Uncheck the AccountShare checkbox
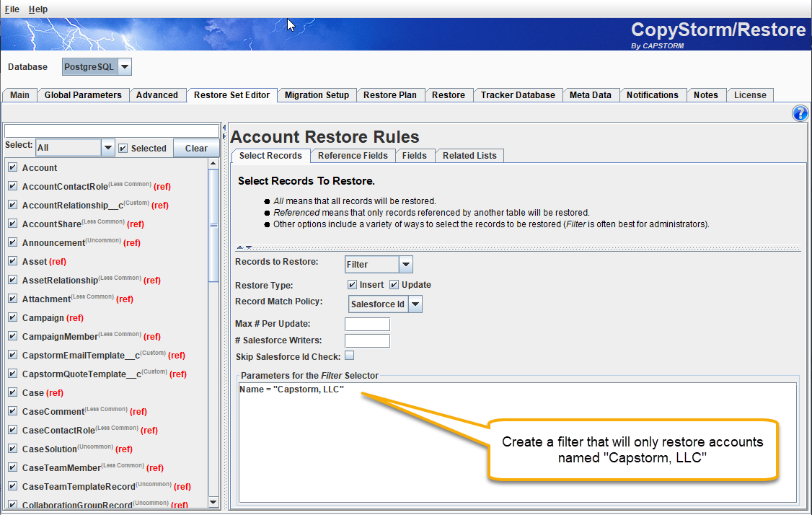This screenshot has height=515, width=812. coord(13,224)
